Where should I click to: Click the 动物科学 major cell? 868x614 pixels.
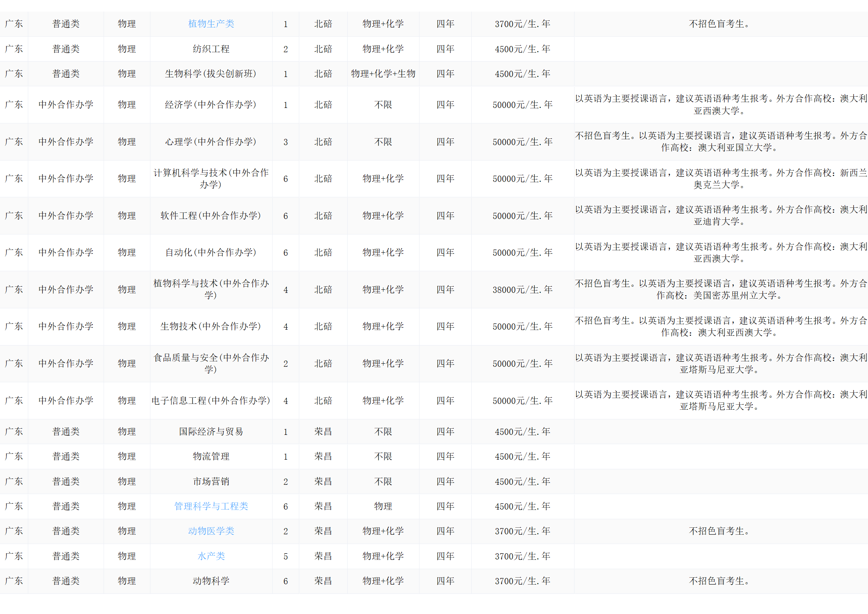(x=211, y=581)
